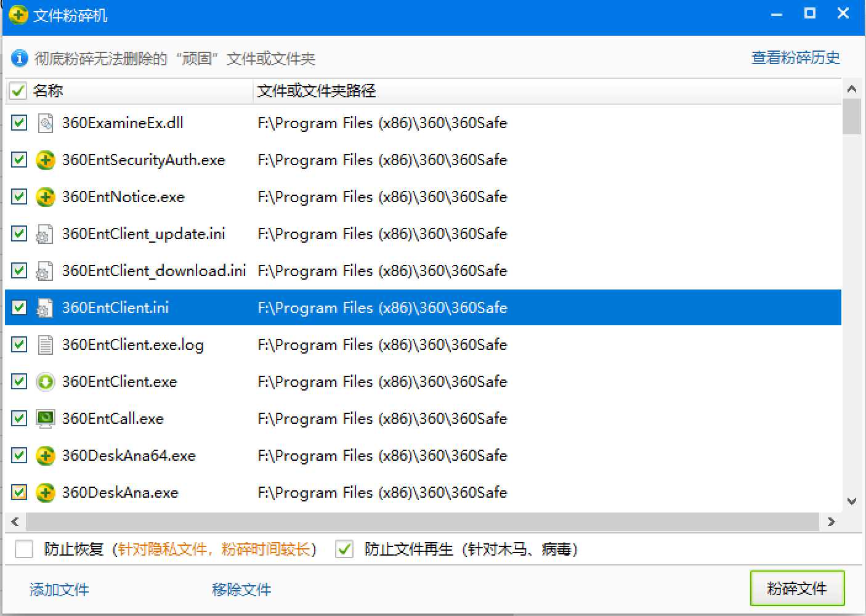Select the 360EntSecurityAuth.exe file name
Image resolution: width=866 pixels, height=616 pixels.
pos(144,160)
